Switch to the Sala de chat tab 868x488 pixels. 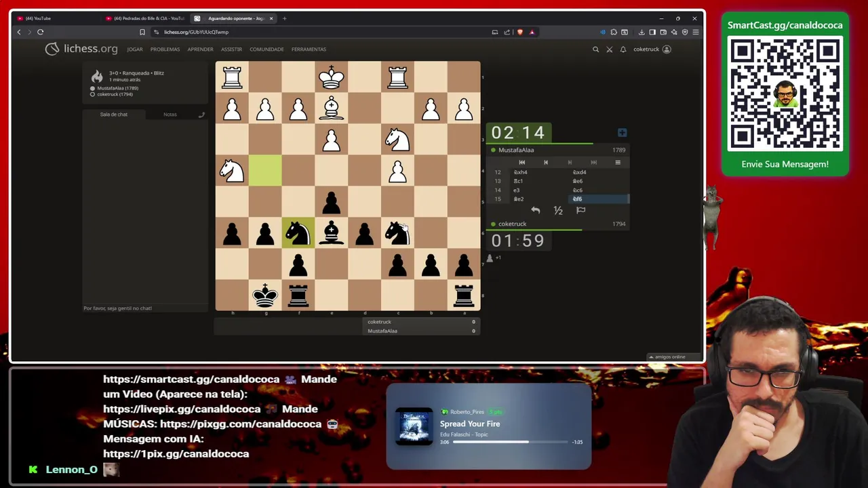click(x=114, y=115)
